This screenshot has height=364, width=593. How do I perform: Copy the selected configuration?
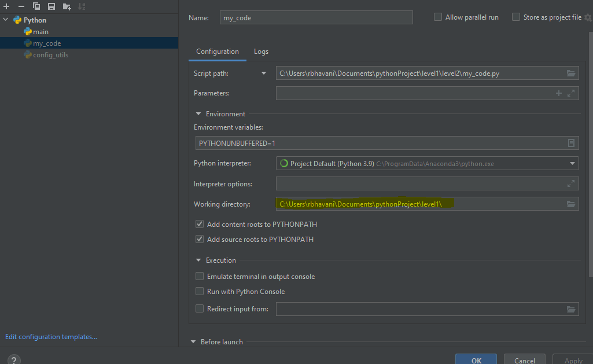tap(36, 6)
